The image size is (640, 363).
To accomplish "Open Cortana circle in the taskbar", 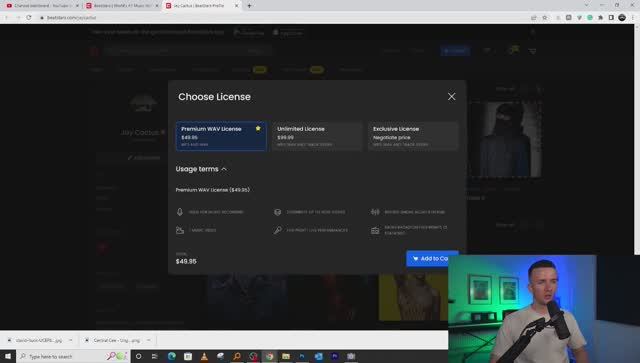I will pyautogui.click(x=138, y=356).
